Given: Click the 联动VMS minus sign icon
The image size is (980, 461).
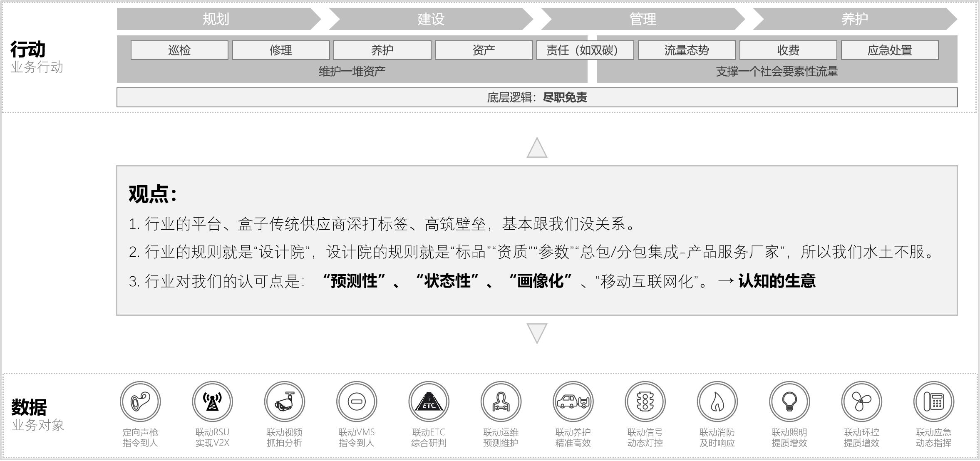Looking at the screenshot, I should (x=357, y=402).
